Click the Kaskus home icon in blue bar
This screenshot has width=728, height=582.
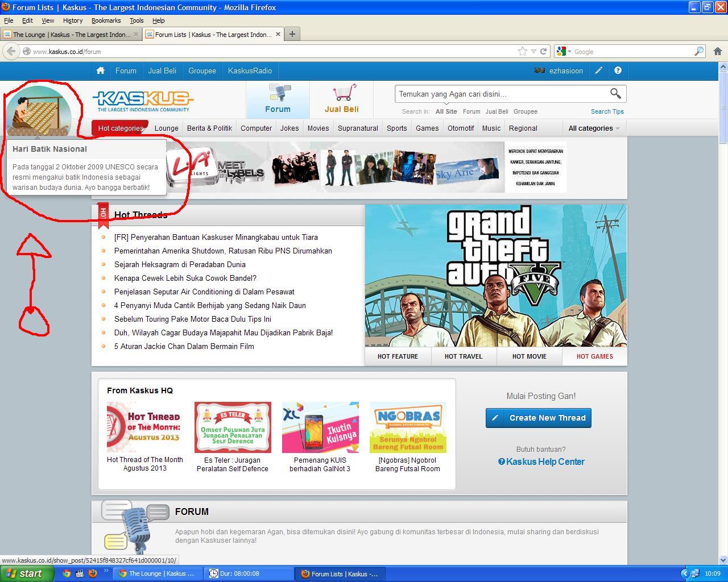[101, 70]
